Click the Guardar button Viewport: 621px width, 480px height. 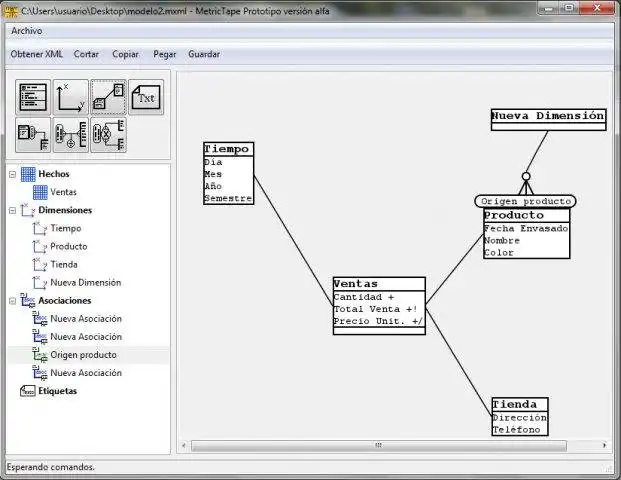coord(204,54)
